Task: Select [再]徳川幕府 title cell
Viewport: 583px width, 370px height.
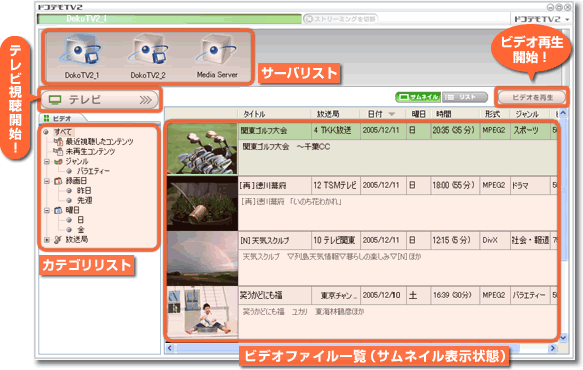Action: pos(274,185)
